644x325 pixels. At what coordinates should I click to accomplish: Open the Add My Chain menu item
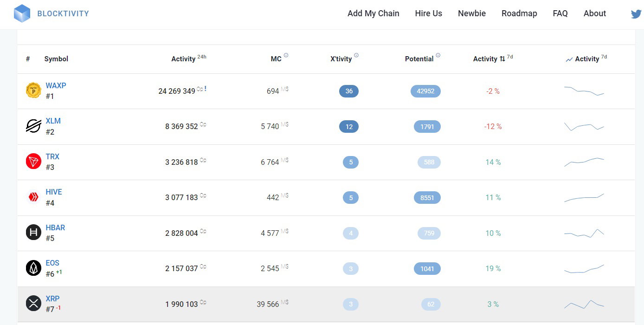[374, 13]
